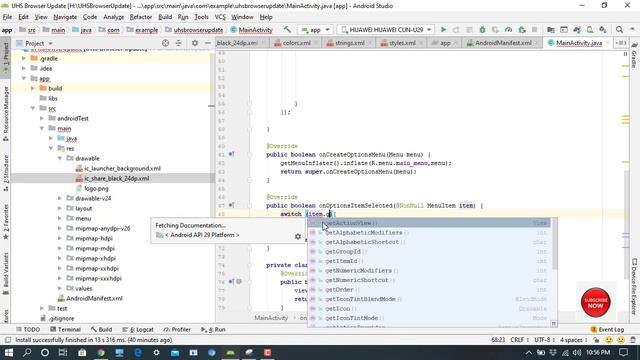Open the File menu
The height and width of the screenshot is (360, 640).
(x=7, y=17)
